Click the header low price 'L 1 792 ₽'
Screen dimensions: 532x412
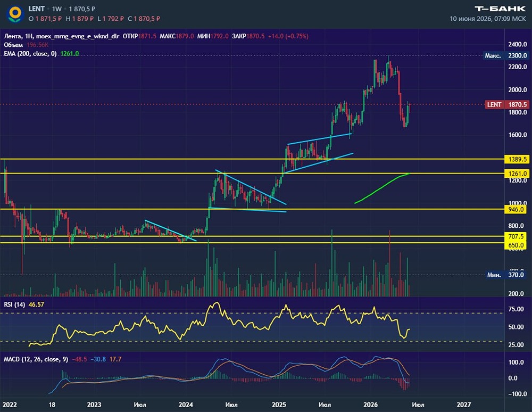[111, 19]
